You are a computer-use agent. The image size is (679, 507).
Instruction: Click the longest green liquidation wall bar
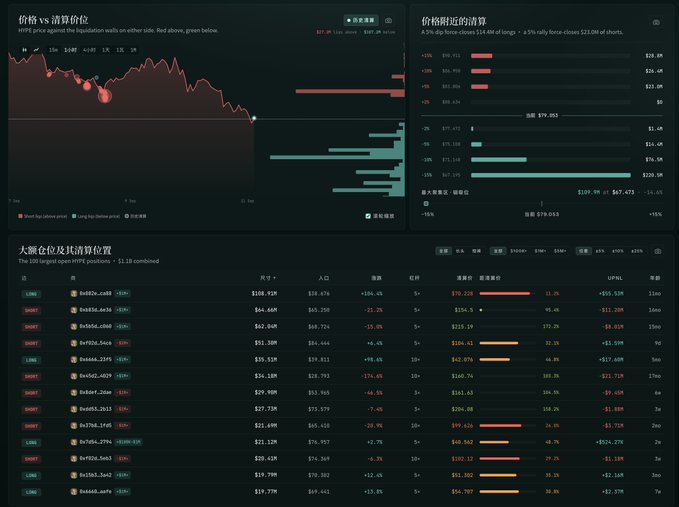(x=337, y=157)
